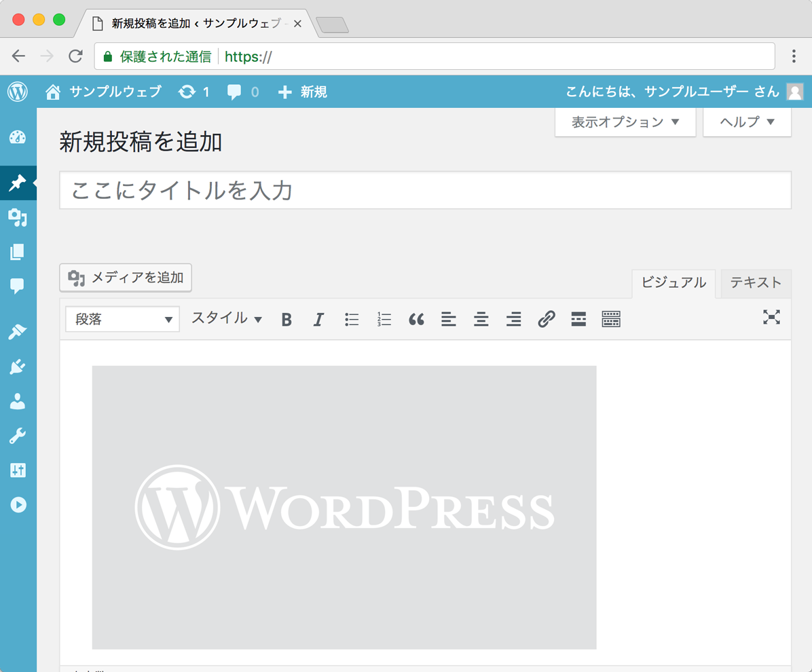Screen dimensions: 812x672
Task: Enter distraction-free fullscreen mode
Action: (x=772, y=318)
